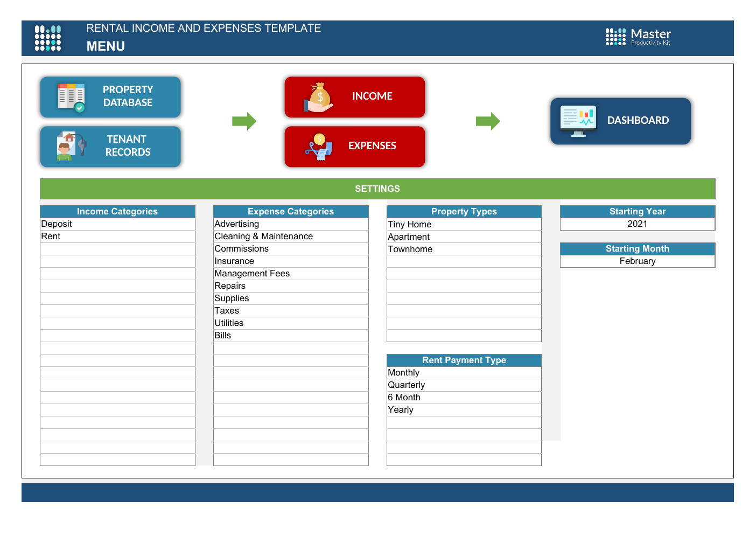Image resolution: width=756 pixels, height=535 pixels.
Task: Select the Repairs expense cell
Action: pos(291,286)
